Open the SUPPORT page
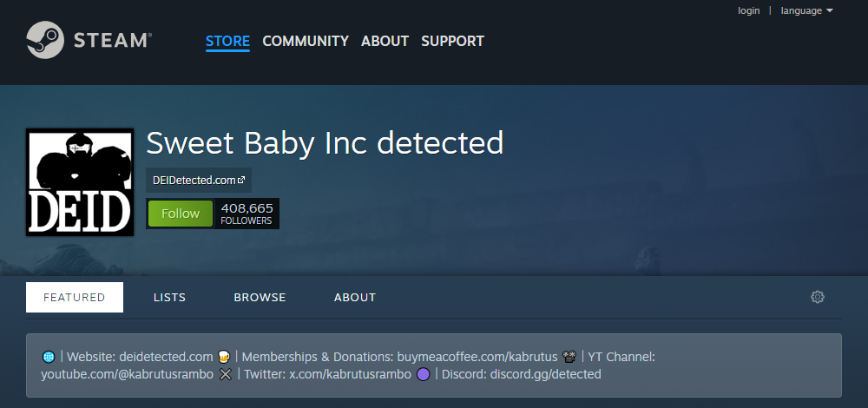The image size is (868, 408). click(x=452, y=41)
